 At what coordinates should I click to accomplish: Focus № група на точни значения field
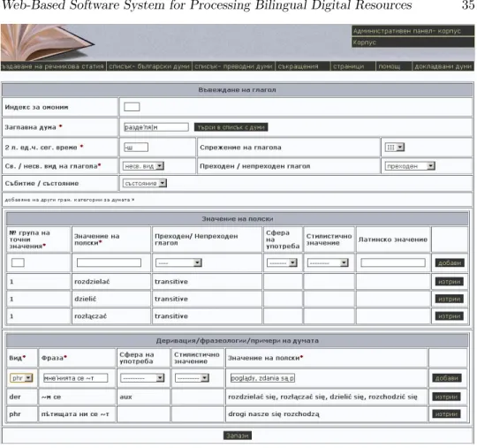(18, 262)
